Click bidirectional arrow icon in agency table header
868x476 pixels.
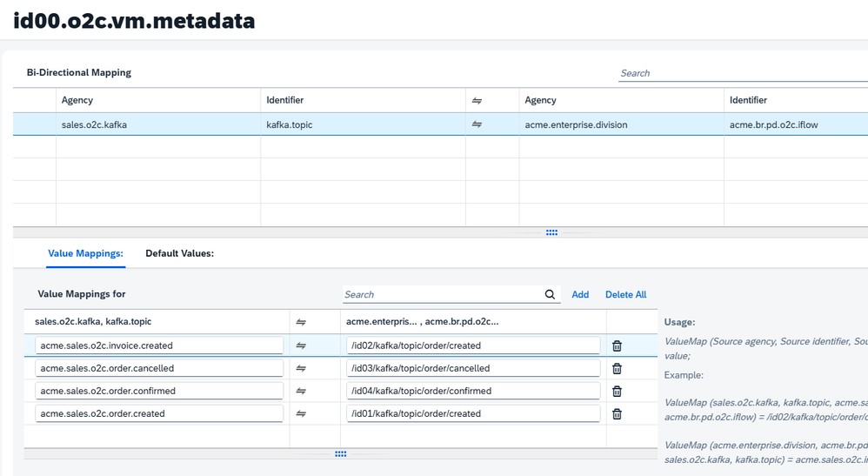(477, 100)
